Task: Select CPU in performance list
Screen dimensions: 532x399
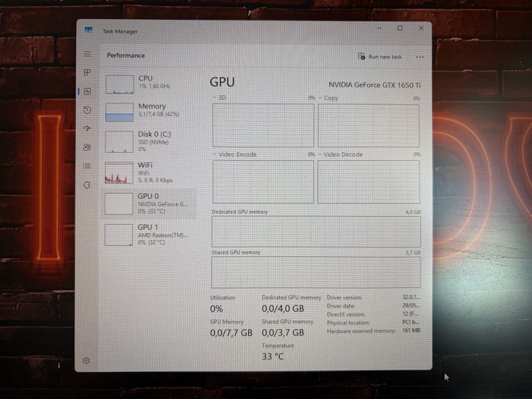Action: (149, 84)
